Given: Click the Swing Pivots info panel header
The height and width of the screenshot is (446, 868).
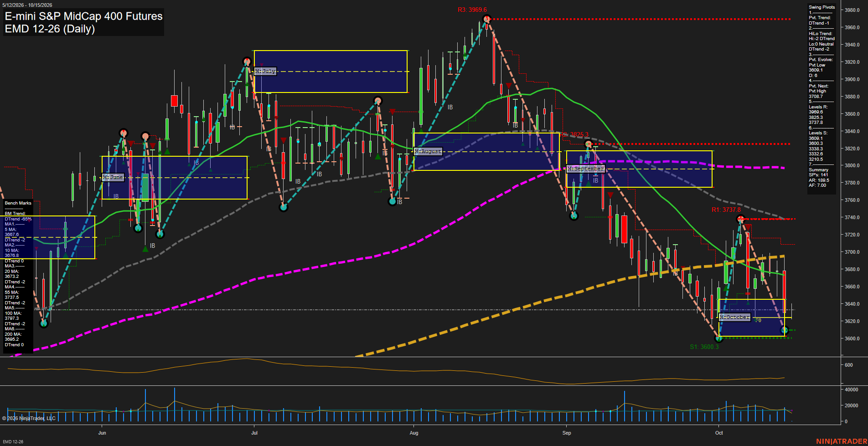Looking at the screenshot, I should tap(822, 7).
